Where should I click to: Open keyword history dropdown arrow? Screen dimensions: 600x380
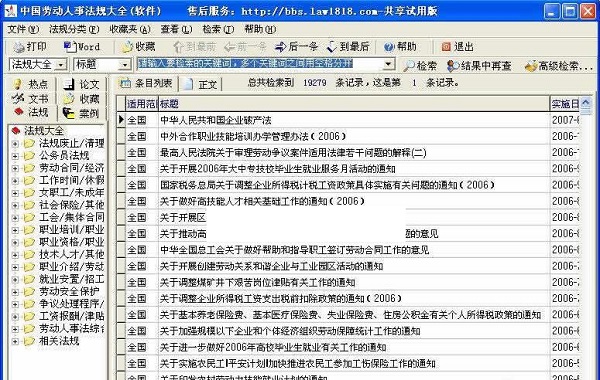point(389,64)
